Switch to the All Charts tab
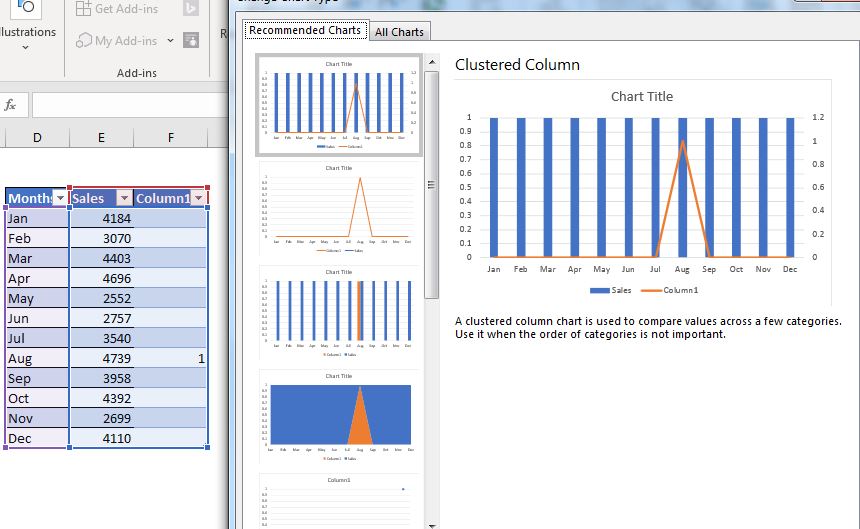This screenshot has width=860, height=529. [x=399, y=32]
